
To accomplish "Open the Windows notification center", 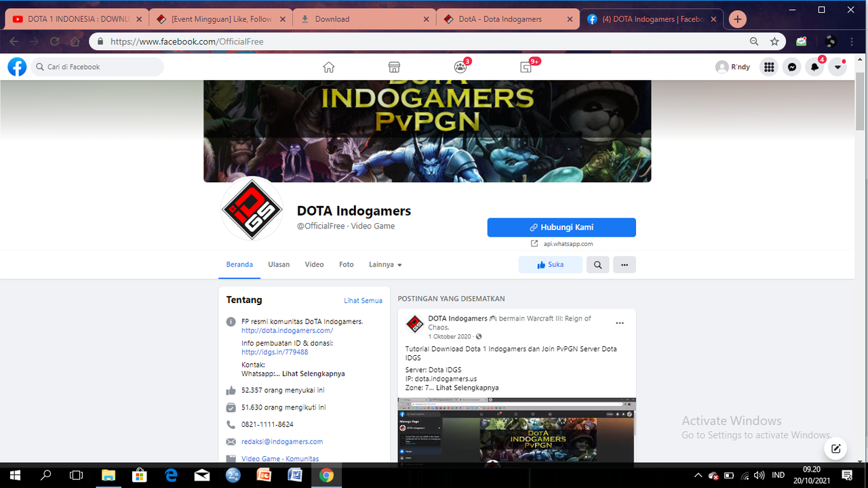I will 847,475.
